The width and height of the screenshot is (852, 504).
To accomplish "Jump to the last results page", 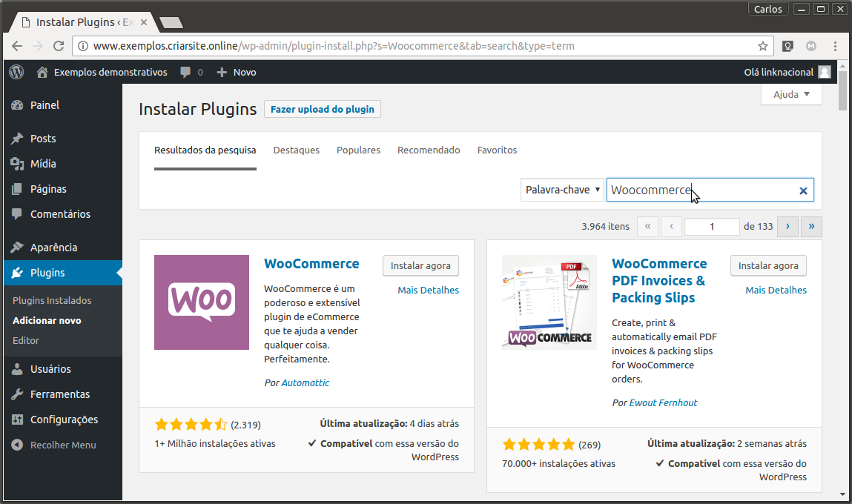I will pyautogui.click(x=812, y=227).
